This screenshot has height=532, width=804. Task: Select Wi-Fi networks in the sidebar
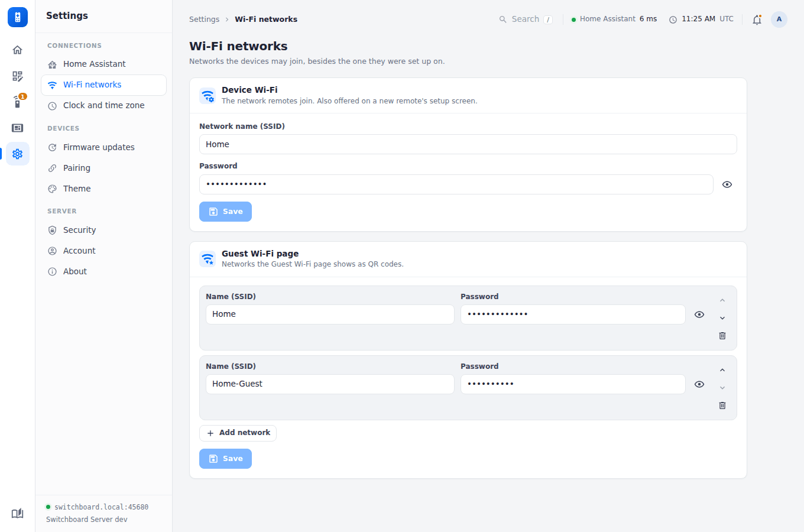(103, 85)
